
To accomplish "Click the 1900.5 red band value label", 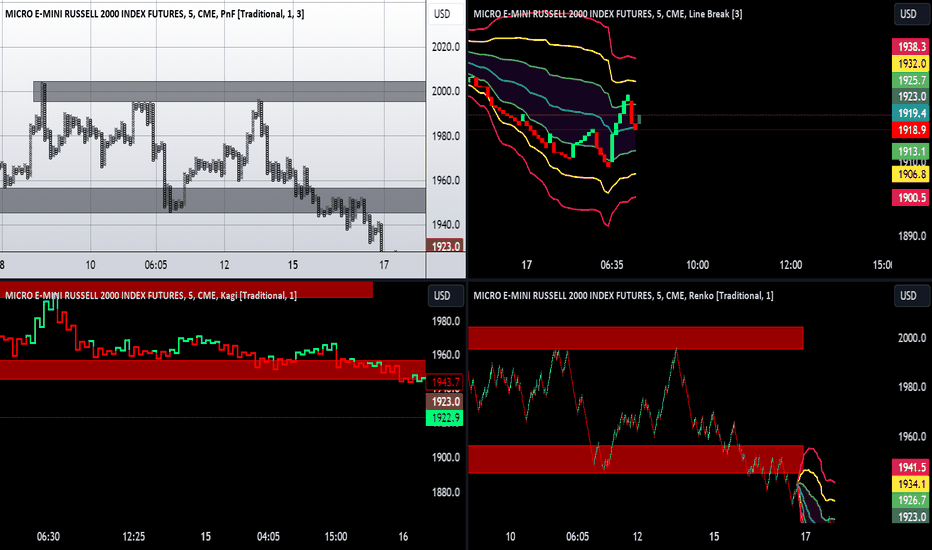I will 911,197.
